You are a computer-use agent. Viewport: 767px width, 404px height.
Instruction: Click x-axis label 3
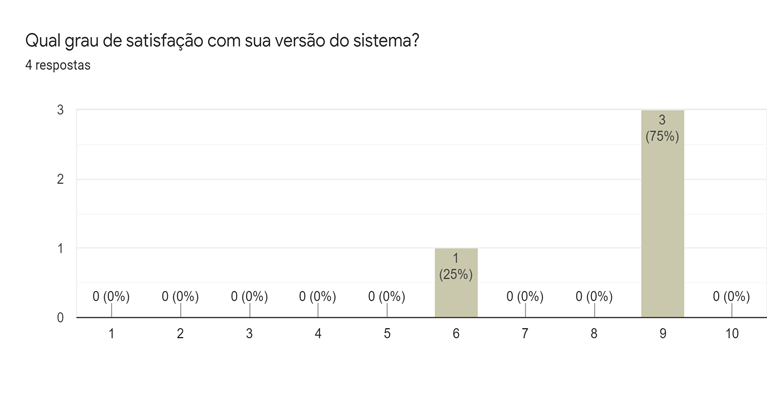click(249, 334)
